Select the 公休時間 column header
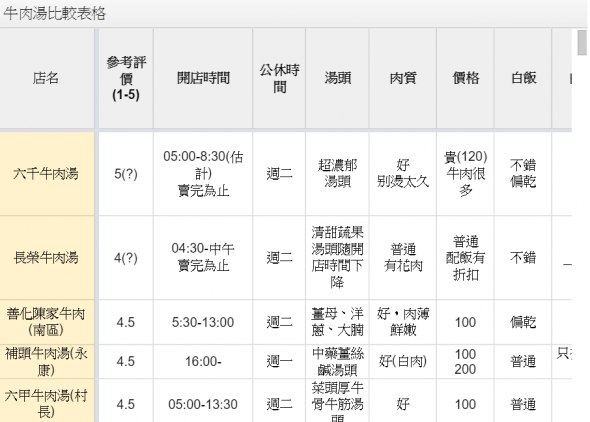590x422 pixels. pos(279,78)
